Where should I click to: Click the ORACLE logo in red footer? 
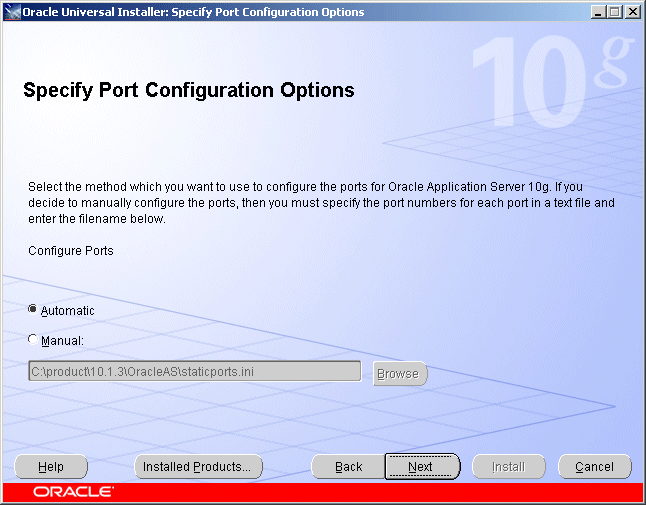(x=73, y=492)
